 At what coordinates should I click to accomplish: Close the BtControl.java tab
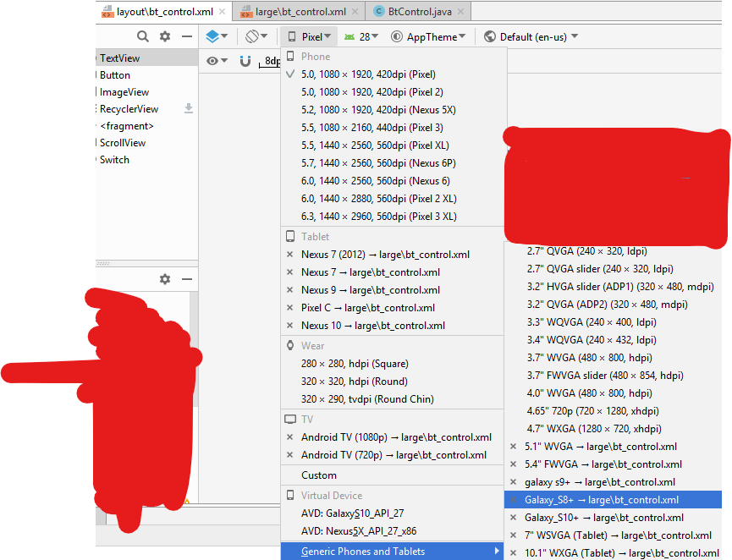click(460, 12)
